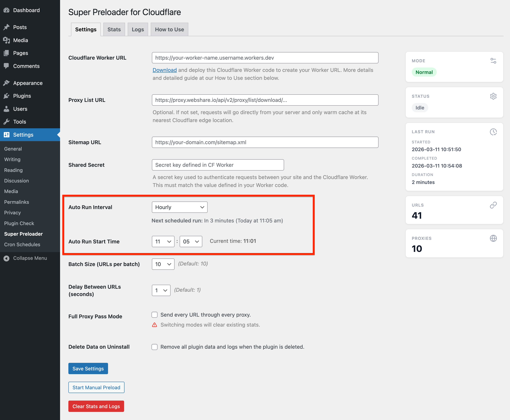Open the Batch Size dropdown
Image resolution: width=510 pixels, height=420 pixels.
163,264
